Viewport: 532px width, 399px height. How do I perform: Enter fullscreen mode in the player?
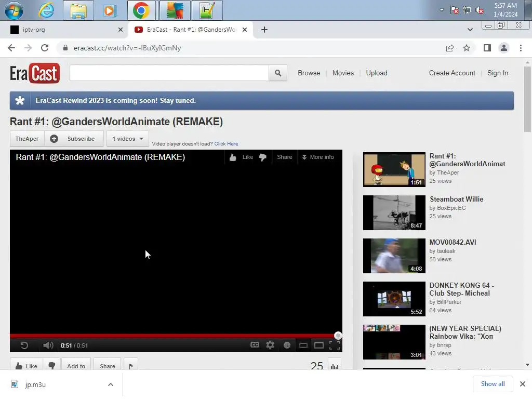[x=335, y=345]
